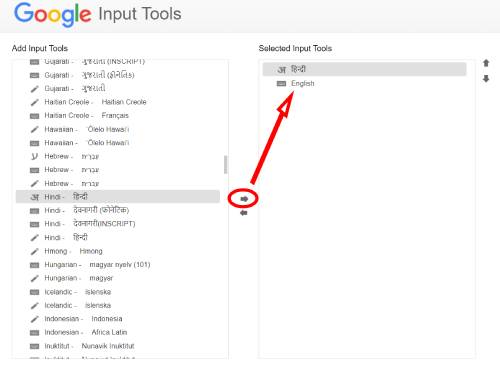The height and width of the screenshot is (368, 500).
Task: Pick Indonesian Africa Latin keyboard entry
Action: [118, 332]
